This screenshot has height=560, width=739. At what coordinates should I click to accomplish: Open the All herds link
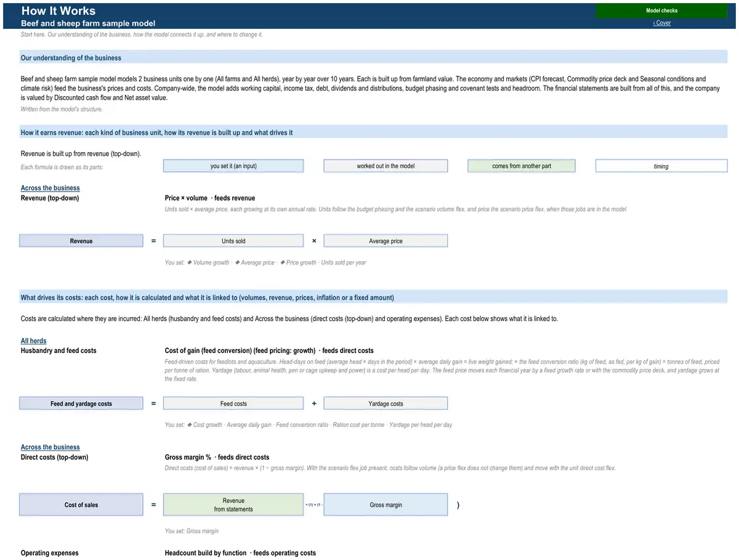coord(34,341)
